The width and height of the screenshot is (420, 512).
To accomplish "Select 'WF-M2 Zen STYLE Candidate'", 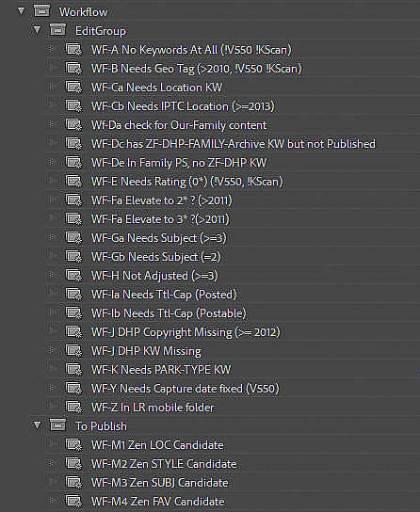I will pos(164,464).
